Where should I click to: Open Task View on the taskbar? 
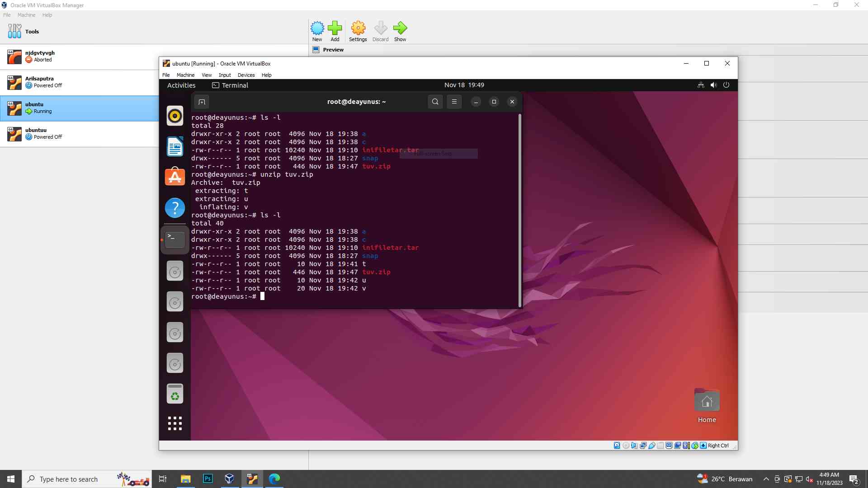point(163,479)
